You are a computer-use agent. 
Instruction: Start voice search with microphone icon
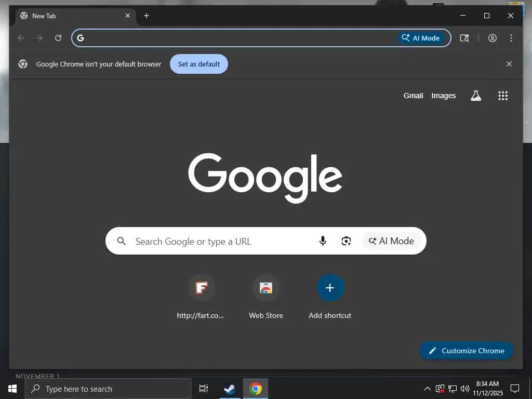(x=323, y=241)
